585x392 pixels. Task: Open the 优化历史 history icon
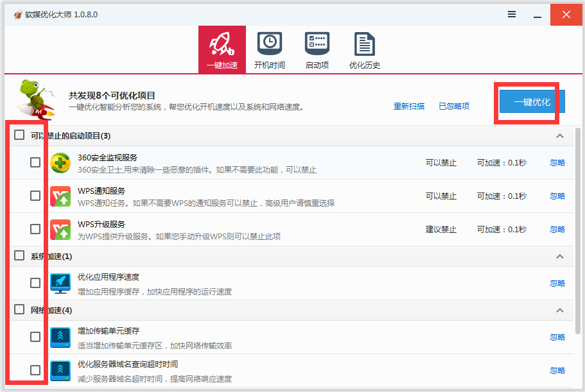pyautogui.click(x=364, y=48)
